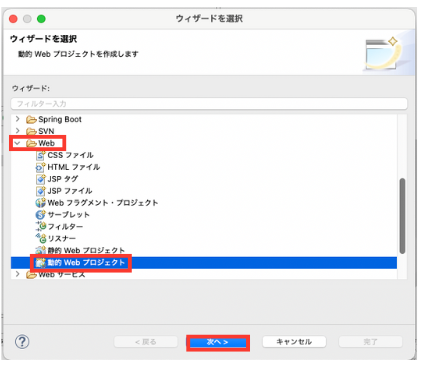425x368 pixels.
Task: Click the サーブレット icon
Action: tap(40, 215)
